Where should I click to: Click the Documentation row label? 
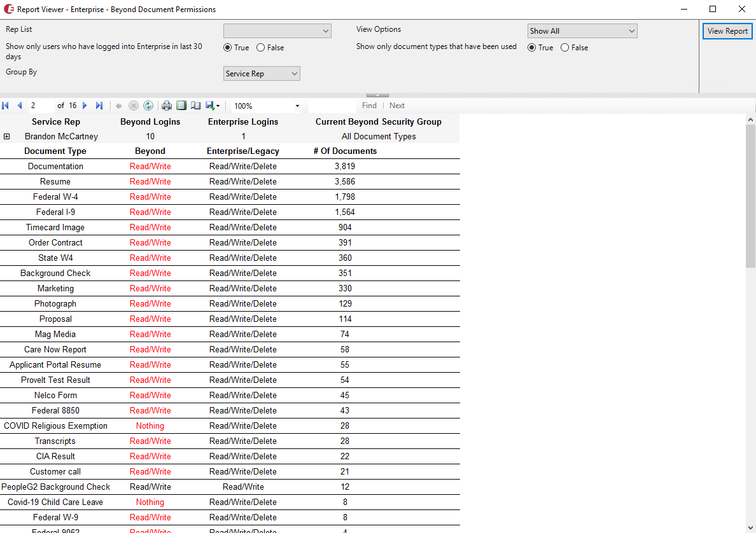[55, 166]
